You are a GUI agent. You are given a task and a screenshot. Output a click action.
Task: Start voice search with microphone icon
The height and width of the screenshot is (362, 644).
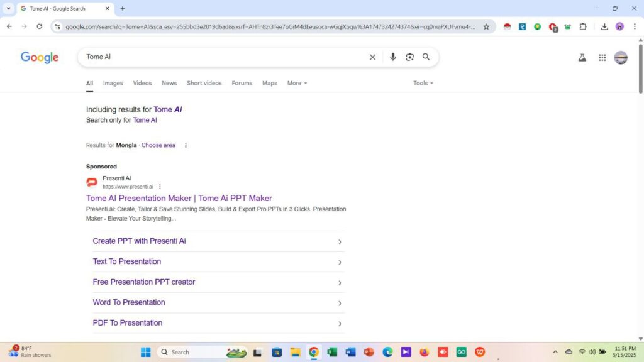click(392, 57)
